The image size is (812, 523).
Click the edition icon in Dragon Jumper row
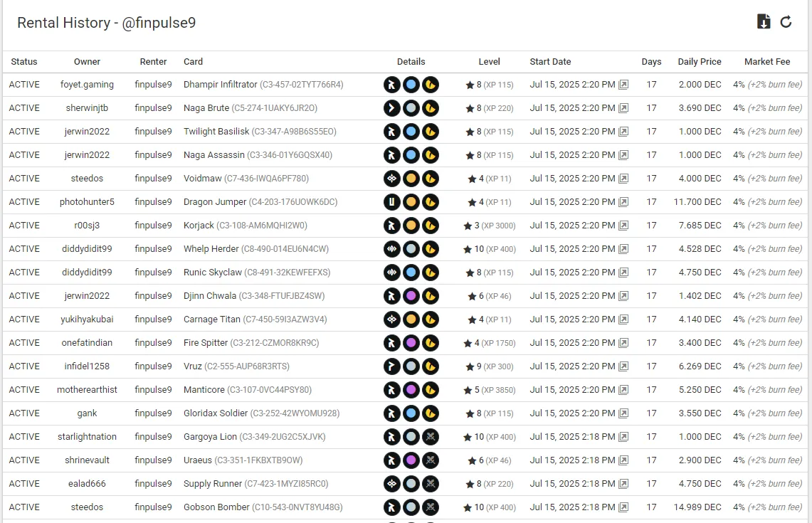pos(392,202)
